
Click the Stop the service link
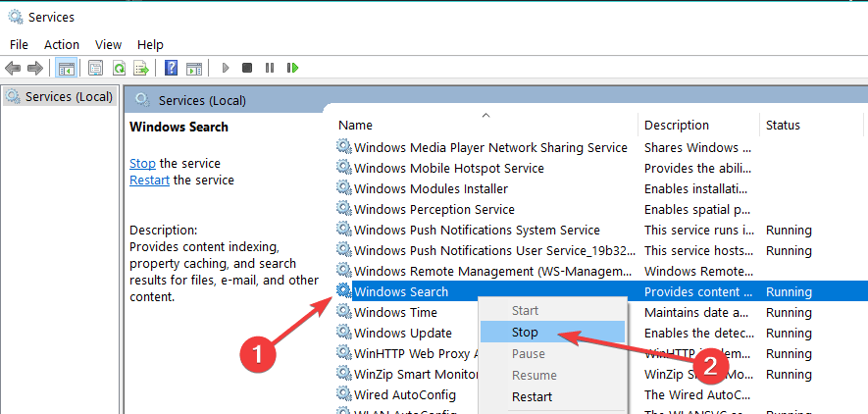(x=142, y=164)
